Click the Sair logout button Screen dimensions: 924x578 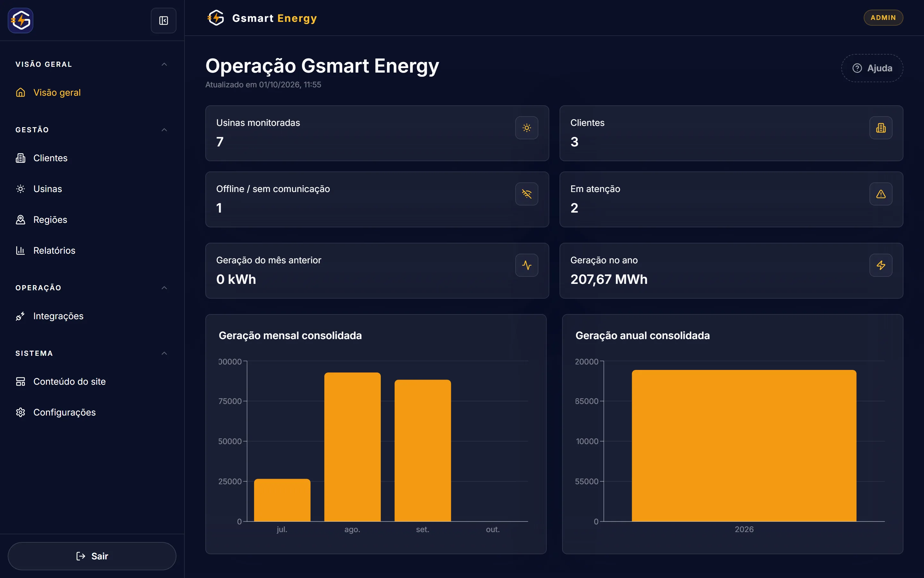92,556
